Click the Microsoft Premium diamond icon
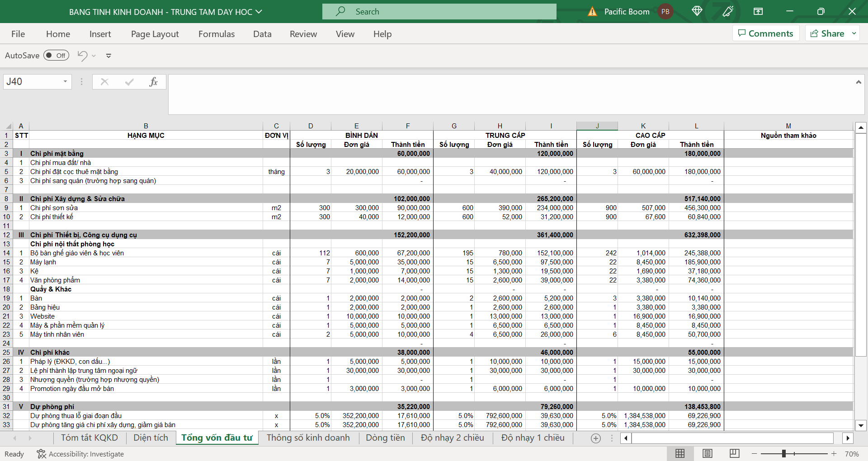This screenshot has width=868, height=461. pyautogui.click(x=697, y=11)
